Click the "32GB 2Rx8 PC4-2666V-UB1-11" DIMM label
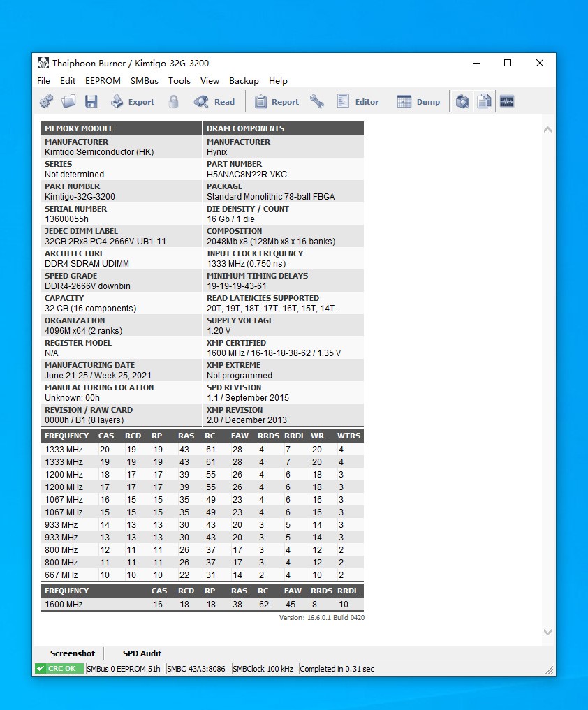588x710 pixels. click(105, 242)
